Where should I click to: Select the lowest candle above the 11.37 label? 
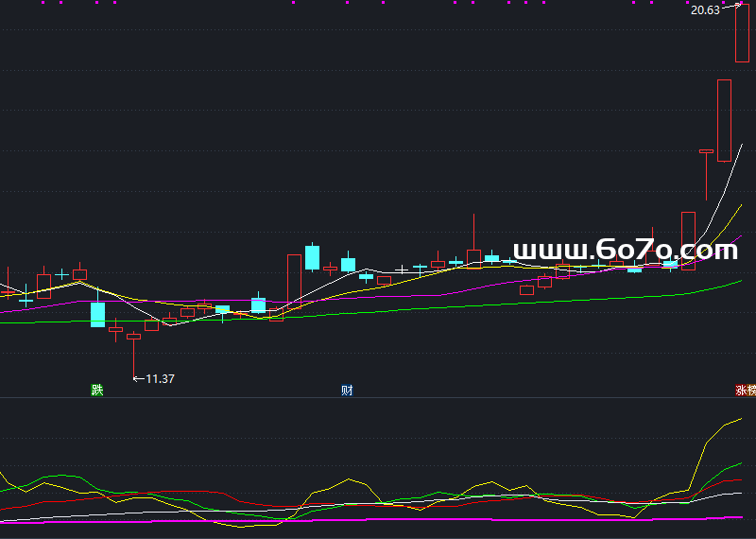pyautogui.click(x=133, y=337)
